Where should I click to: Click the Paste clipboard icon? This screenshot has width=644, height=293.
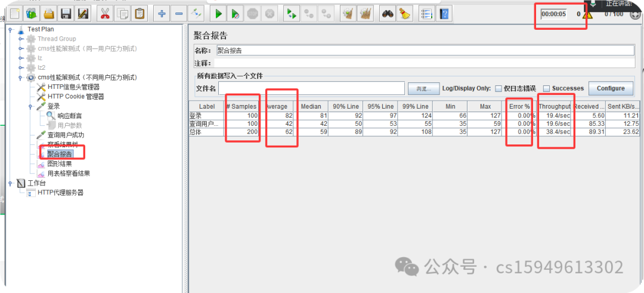pos(140,14)
